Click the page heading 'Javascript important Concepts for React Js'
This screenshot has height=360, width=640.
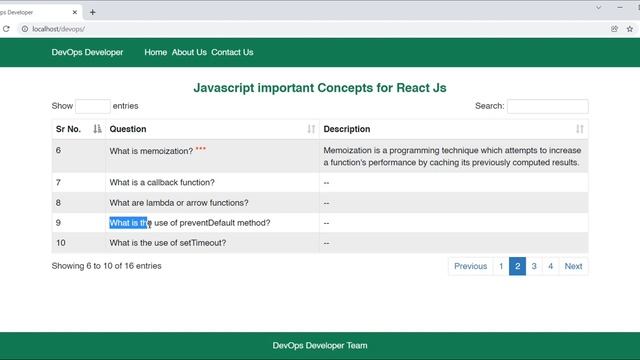pos(320,88)
